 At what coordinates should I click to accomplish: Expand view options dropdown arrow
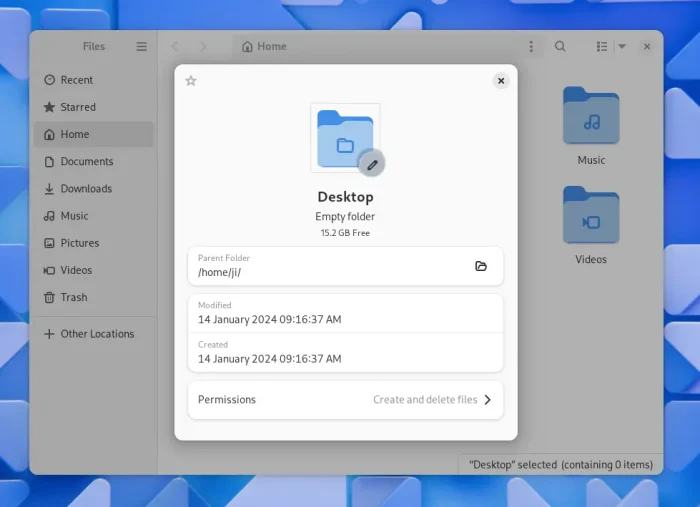[622, 47]
